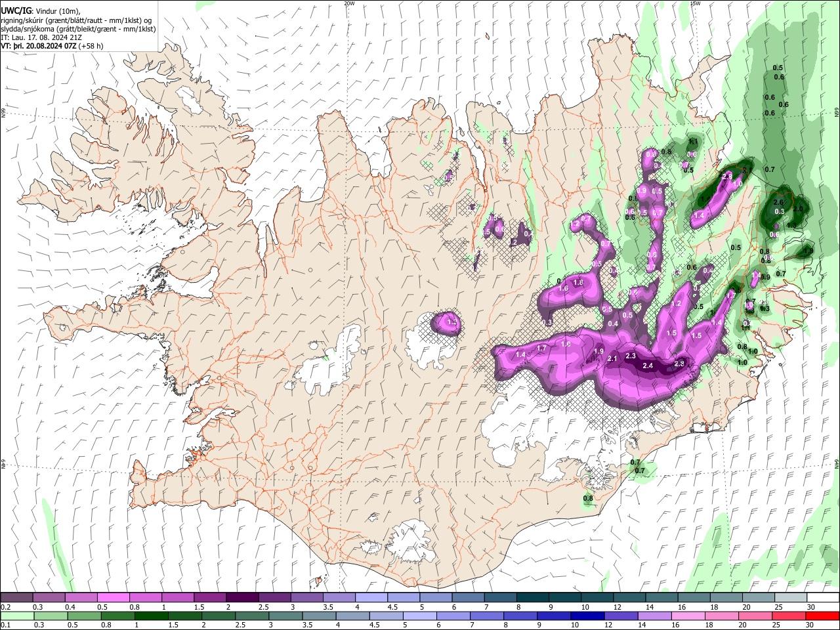The width and height of the screenshot is (840, 630).
Task: Click the pale gray swatch before 30 in snow scale
Action: pos(790,597)
